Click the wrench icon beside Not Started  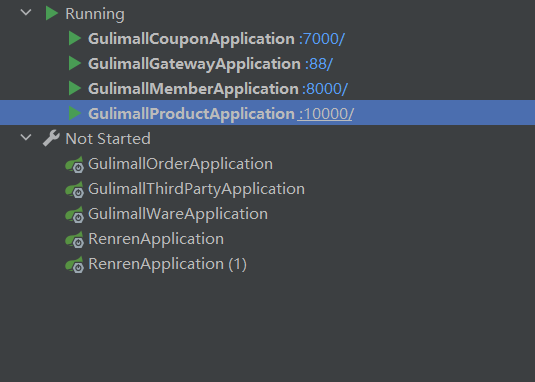(51, 138)
